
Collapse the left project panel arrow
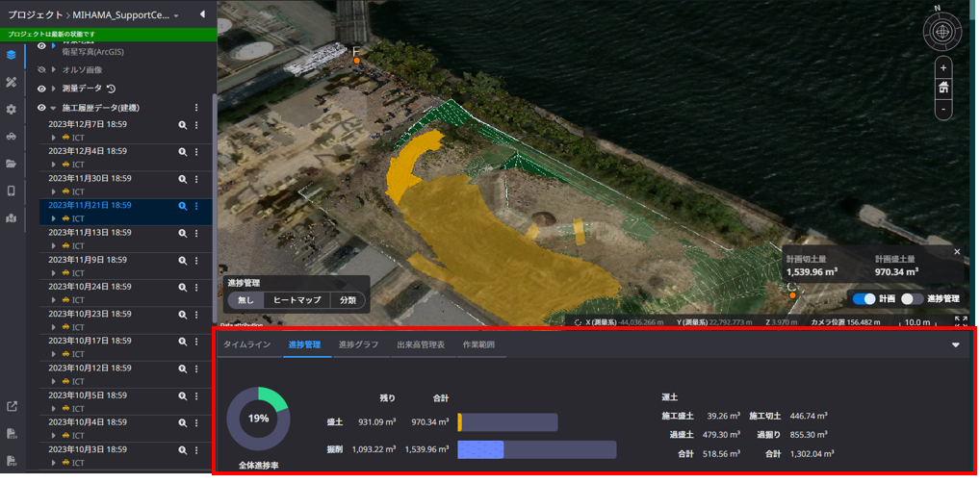point(202,14)
